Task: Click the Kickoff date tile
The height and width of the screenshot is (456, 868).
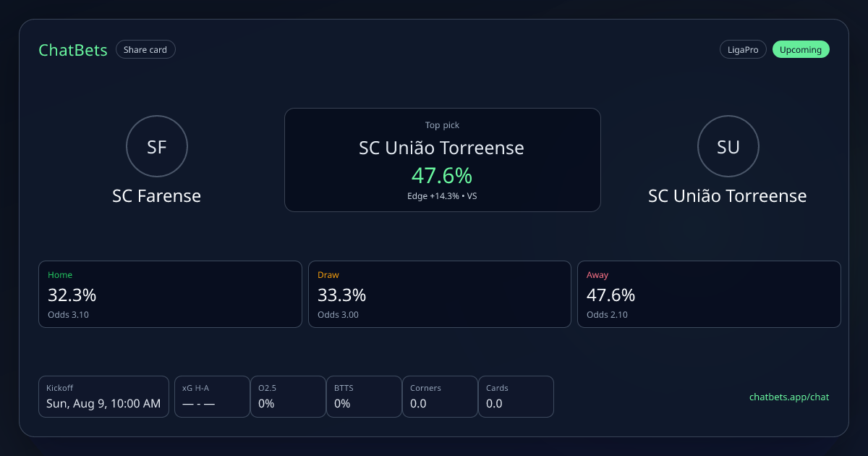Action: [x=103, y=397]
